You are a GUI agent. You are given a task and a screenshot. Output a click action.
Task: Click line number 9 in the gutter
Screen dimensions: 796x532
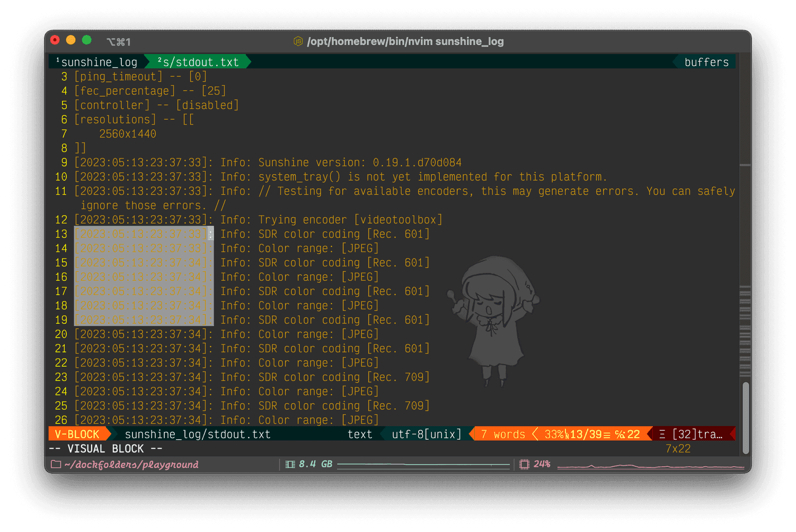point(64,163)
